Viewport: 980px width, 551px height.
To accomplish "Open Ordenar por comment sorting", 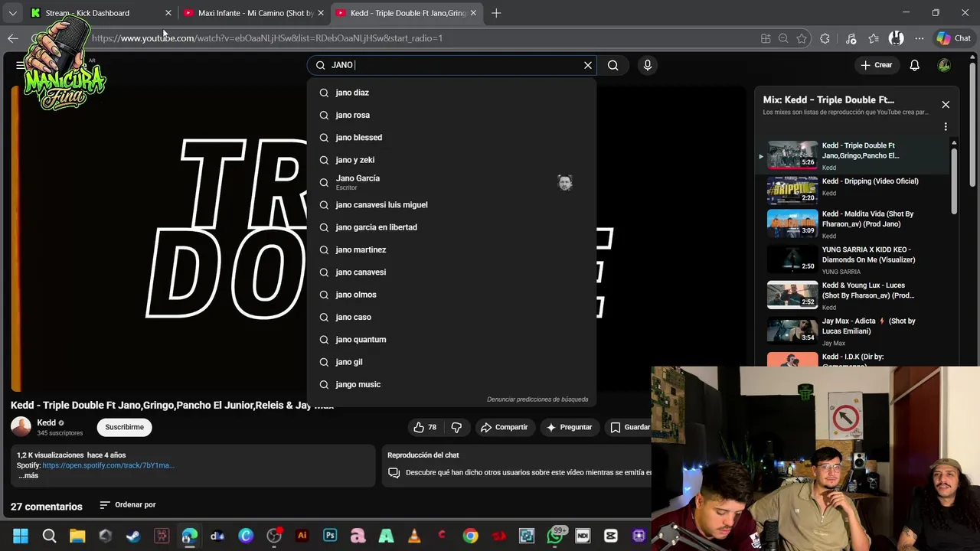I will coord(128,505).
